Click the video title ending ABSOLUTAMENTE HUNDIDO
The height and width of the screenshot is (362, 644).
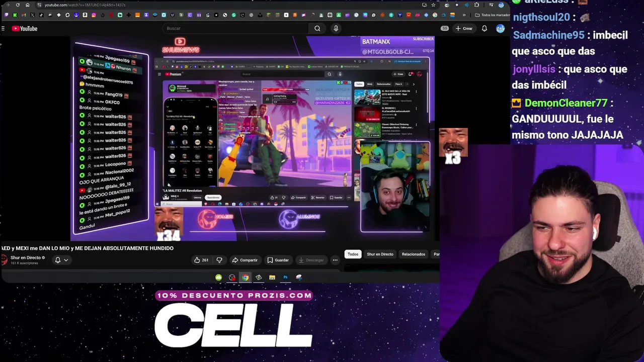click(88, 248)
